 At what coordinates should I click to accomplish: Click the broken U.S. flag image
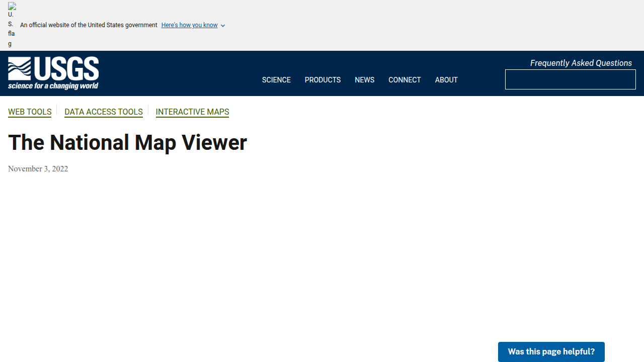(x=12, y=25)
